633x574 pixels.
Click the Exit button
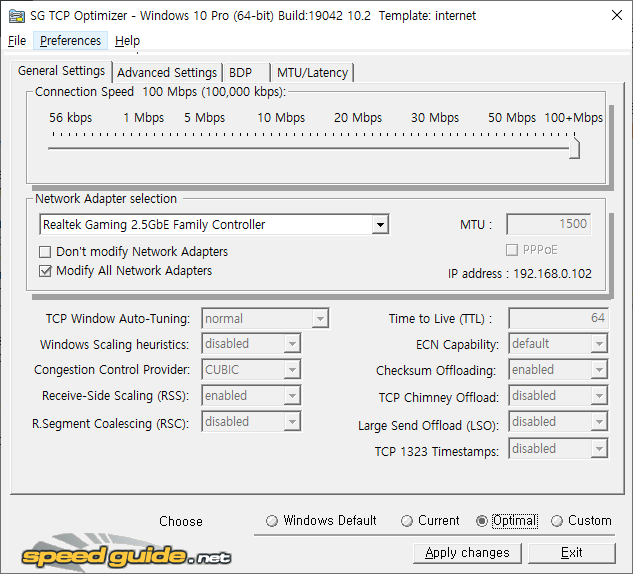point(572,553)
